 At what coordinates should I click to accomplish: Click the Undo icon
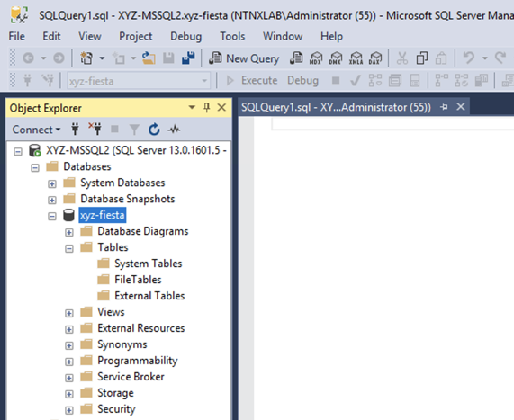(x=468, y=58)
